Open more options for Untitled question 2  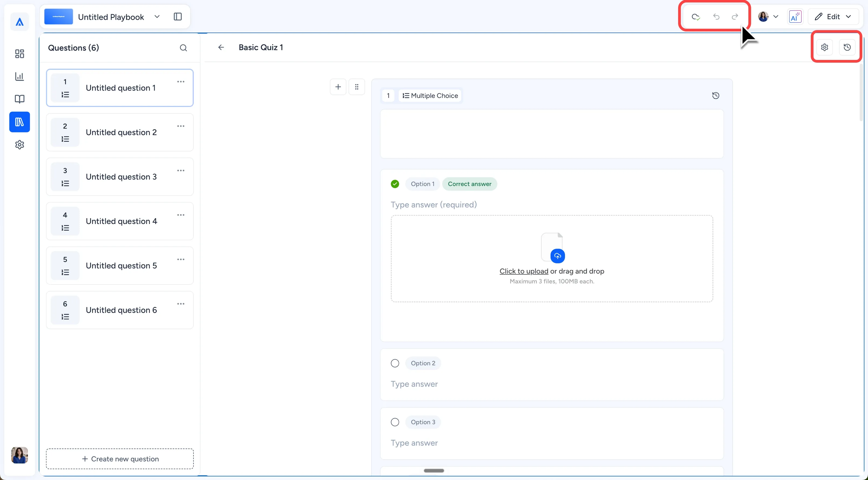(181, 126)
